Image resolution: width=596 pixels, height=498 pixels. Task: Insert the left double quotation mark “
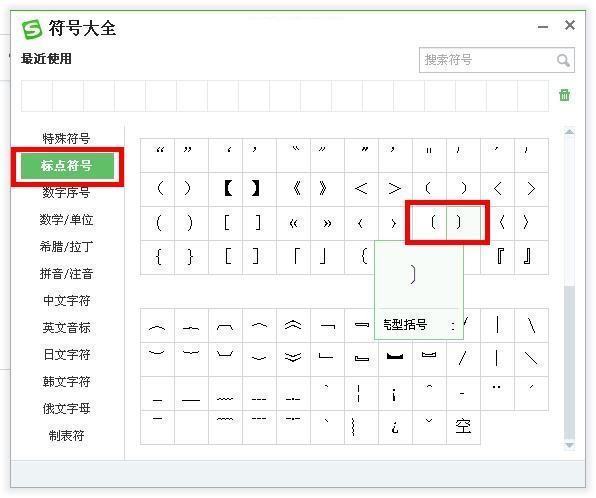coord(157,155)
